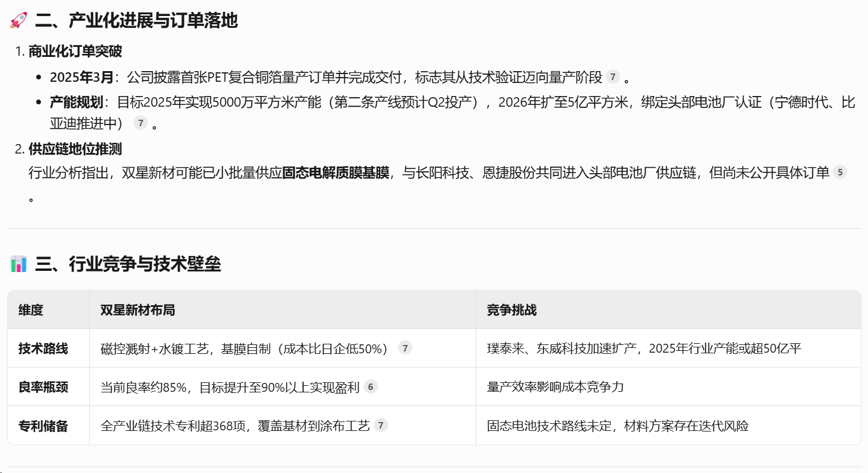Click the sentence starting 公司披露首张PET复合铜箔
Image resolution: width=868 pixels, height=473 pixels.
(x=365, y=77)
